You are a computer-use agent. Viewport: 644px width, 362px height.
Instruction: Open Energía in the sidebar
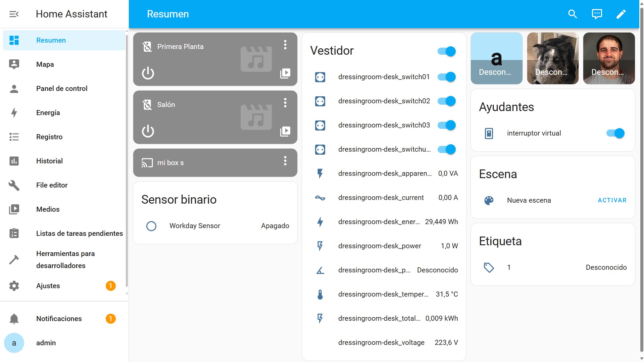click(x=48, y=113)
